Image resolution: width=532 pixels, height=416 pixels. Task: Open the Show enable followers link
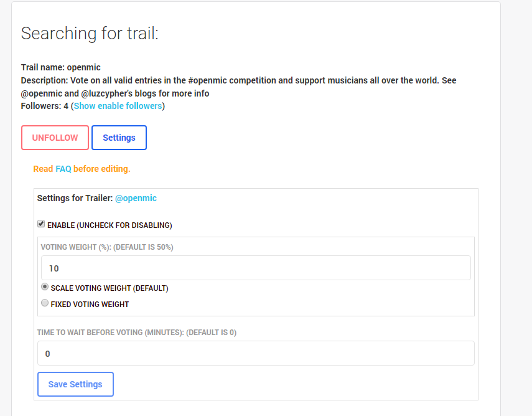[118, 106]
